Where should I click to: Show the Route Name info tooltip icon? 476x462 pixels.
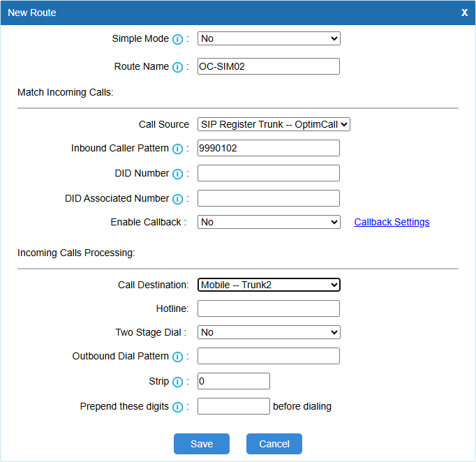177,67
